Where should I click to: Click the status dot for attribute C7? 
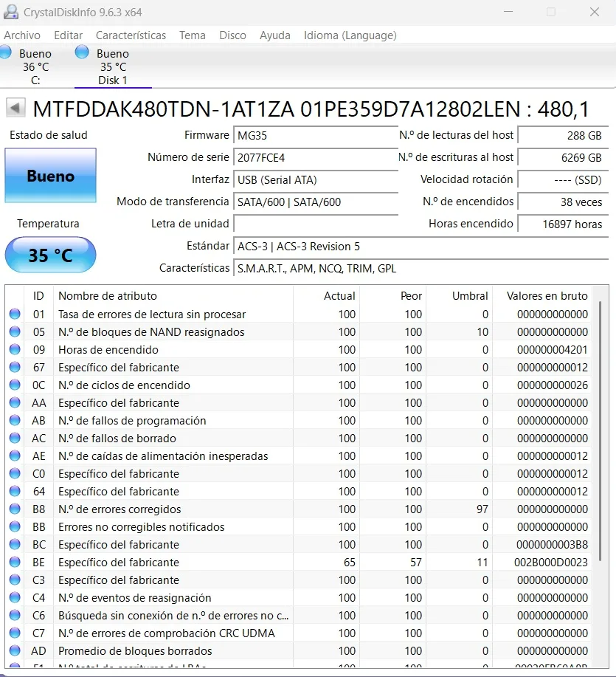click(x=15, y=633)
